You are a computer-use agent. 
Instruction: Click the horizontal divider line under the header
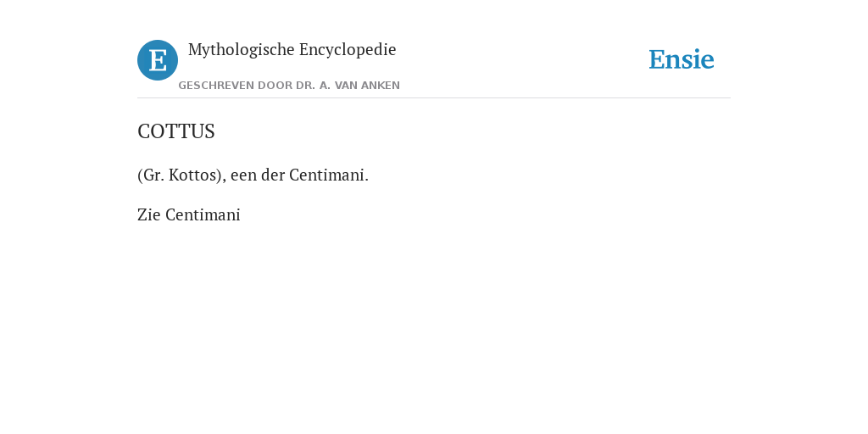[x=434, y=98]
